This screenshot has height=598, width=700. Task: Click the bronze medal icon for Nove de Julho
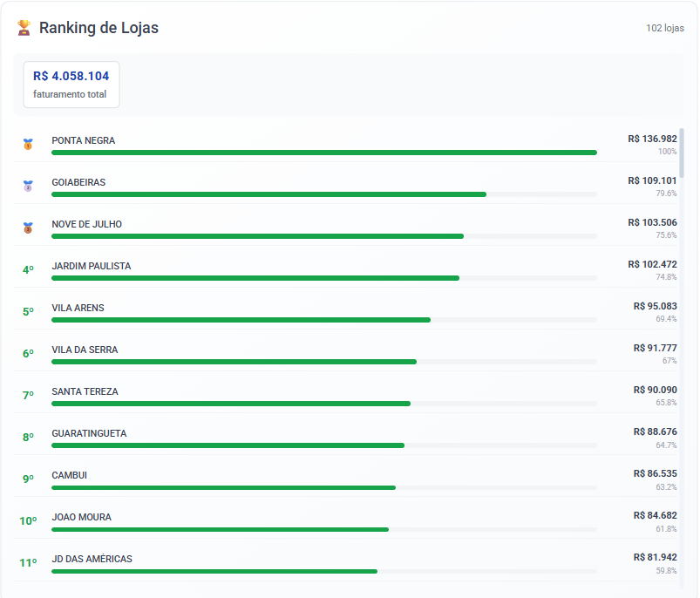pos(28,228)
